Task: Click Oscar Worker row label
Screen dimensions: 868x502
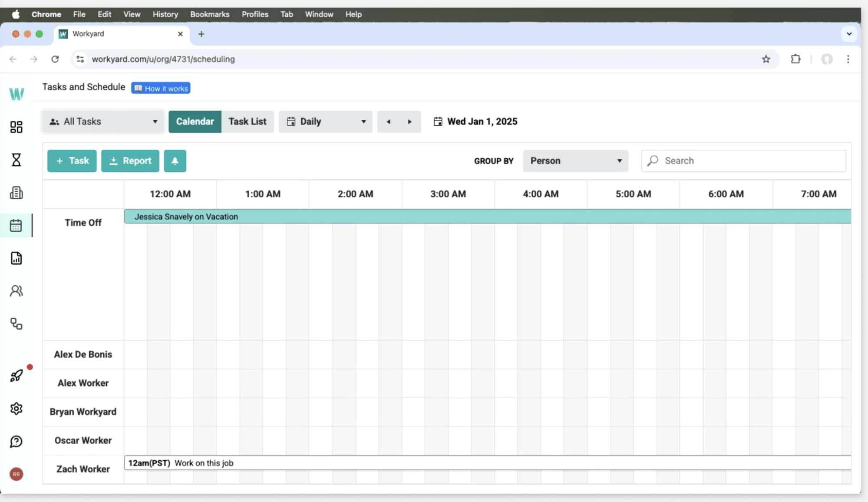Action: point(83,440)
